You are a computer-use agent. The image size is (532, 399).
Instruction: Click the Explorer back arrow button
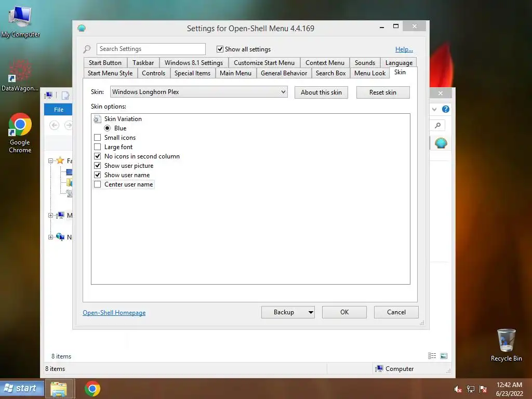54,126
